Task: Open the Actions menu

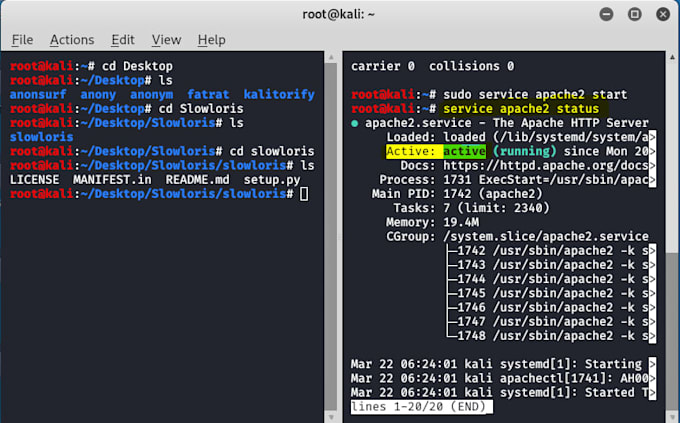Action: pyautogui.click(x=72, y=40)
